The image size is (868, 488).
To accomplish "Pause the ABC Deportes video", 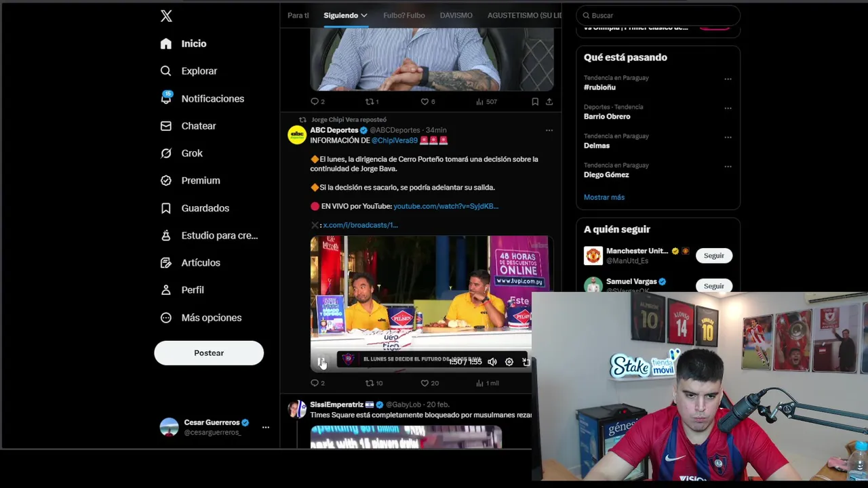I will (321, 362).
